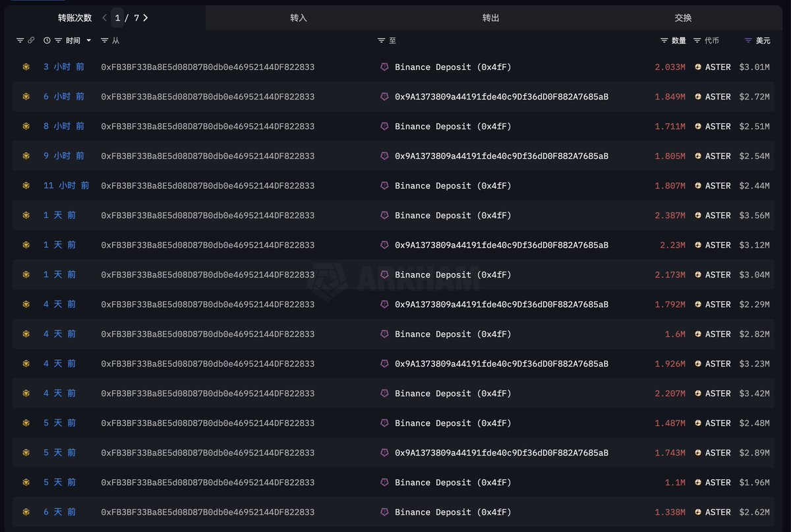This screenshot has height=532, width=791.
Task: Open the sender address on the 11 小时前 row
Action: 208,186
